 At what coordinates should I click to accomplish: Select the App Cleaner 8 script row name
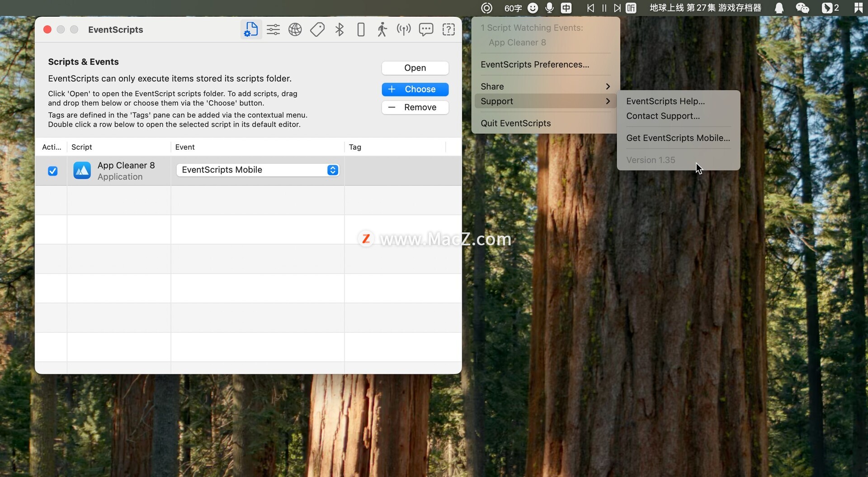tap(126, 165)
